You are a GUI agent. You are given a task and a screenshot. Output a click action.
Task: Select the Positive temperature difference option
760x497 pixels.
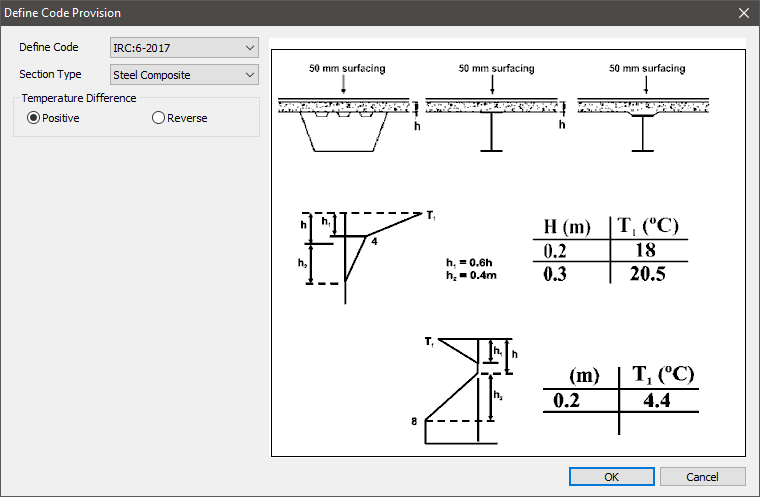(34, 118)
